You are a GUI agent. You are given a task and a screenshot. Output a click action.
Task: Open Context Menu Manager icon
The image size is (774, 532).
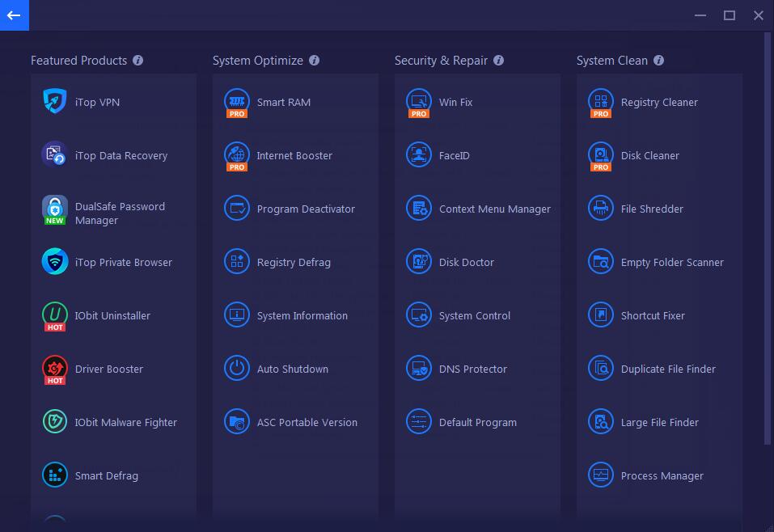[419, 209]
